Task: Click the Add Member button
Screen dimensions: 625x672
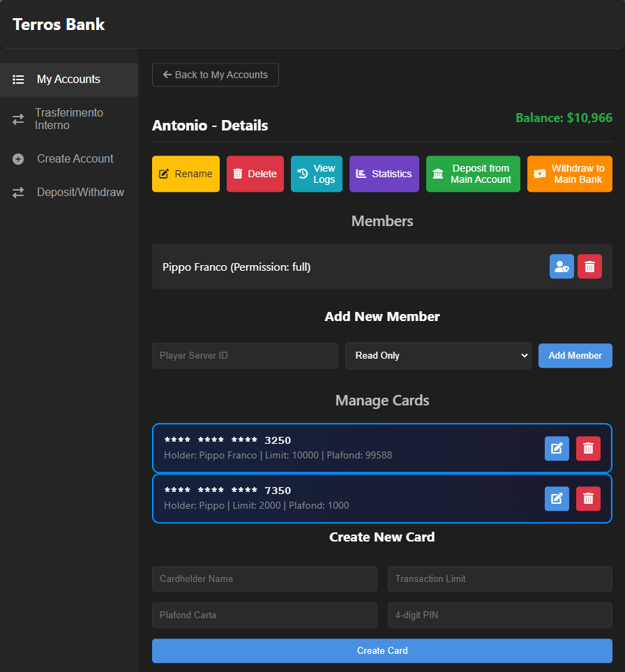Action: pos(575,356)
